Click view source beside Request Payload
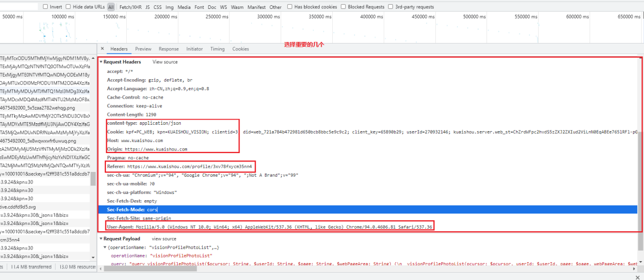The height and width of the screenshot is (280, 644). 164,239
